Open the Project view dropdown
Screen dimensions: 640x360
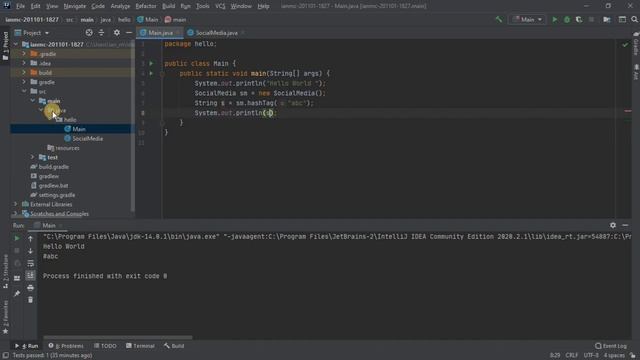pyautogui.click(x=32, y=33)
